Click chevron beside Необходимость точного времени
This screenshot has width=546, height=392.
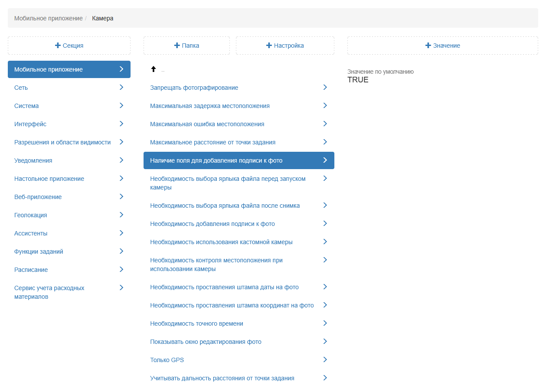click(325, 323)
